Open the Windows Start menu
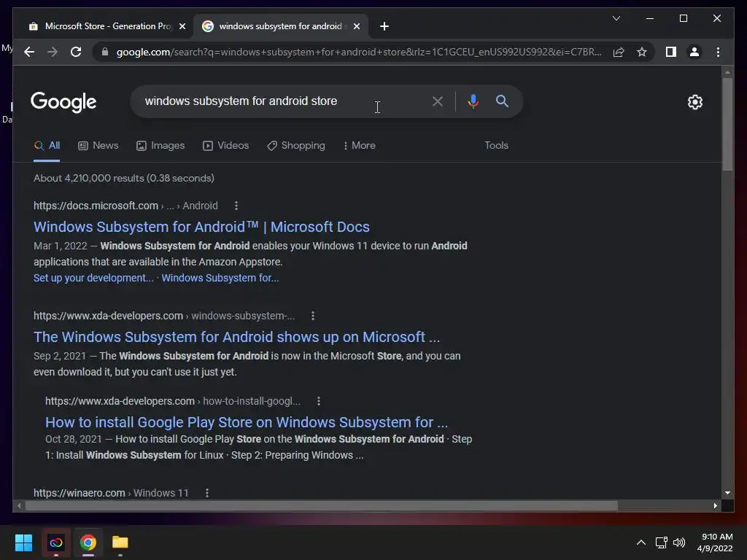 coord(23,542)
